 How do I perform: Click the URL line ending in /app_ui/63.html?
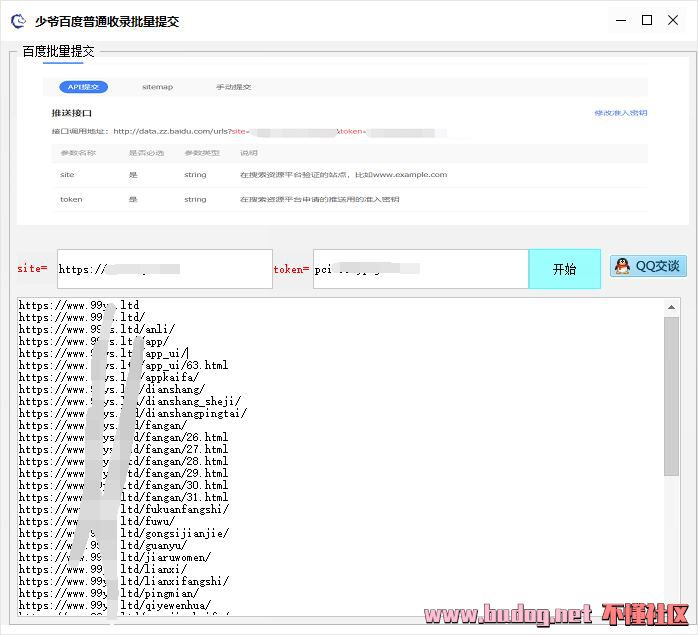(x=123, y=365)
